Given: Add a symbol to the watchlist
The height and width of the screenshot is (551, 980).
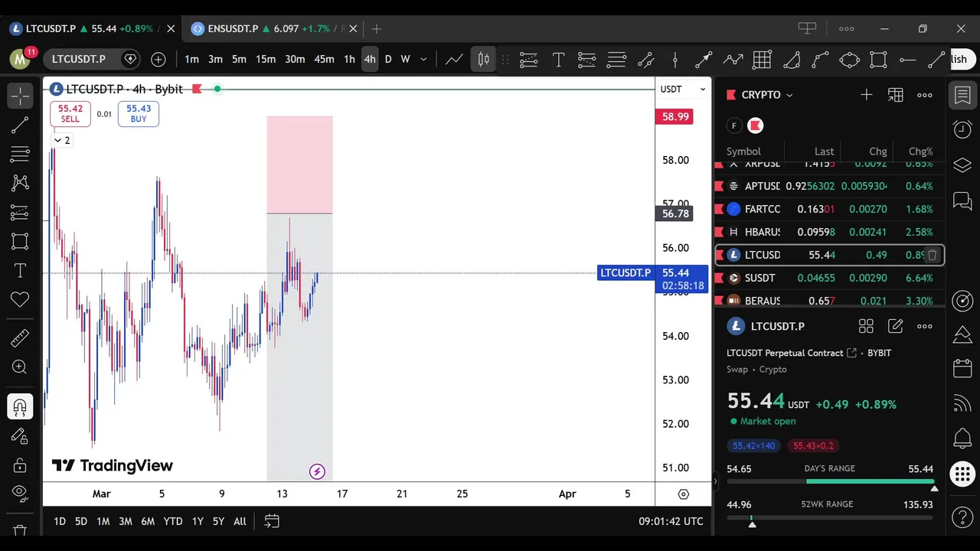Looking at the screenshot, I should coord(866,95).
